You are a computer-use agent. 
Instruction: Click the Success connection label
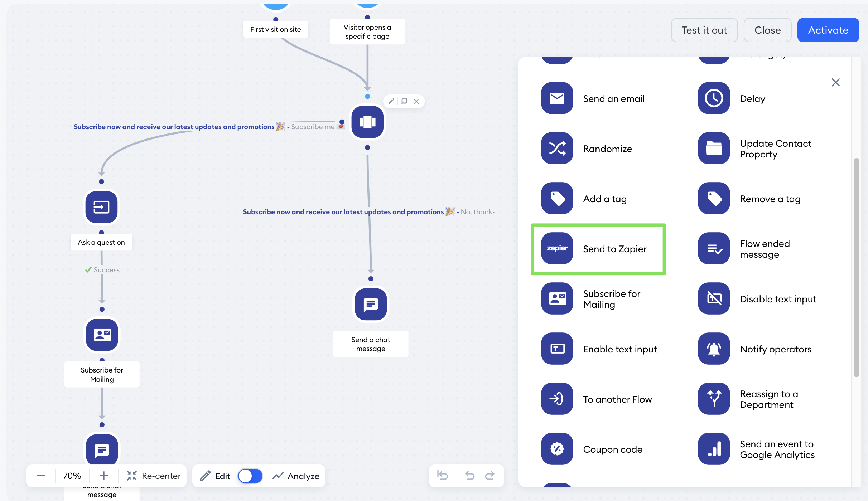(x=102, y=270)
